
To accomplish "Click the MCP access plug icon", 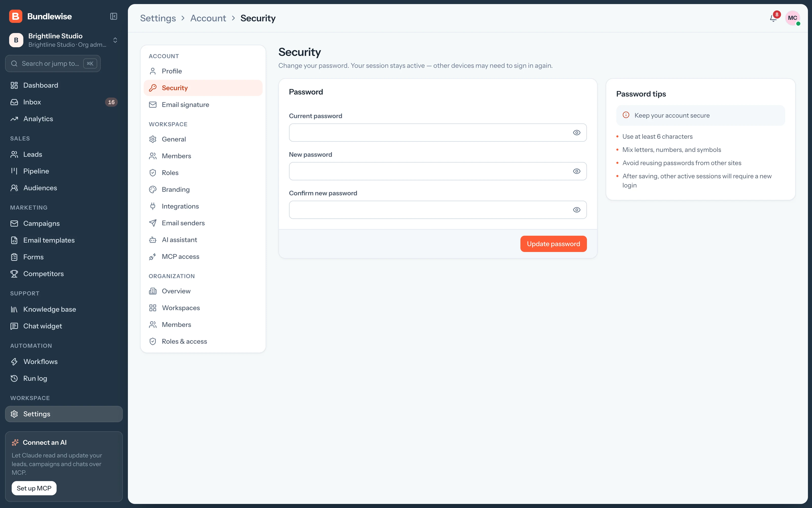I will (153, 257).
